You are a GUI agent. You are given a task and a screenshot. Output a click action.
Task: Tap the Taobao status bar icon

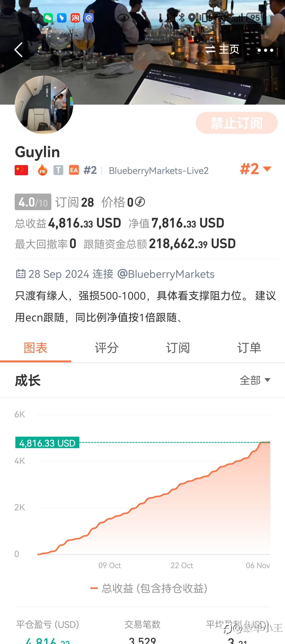pos(75,18)
